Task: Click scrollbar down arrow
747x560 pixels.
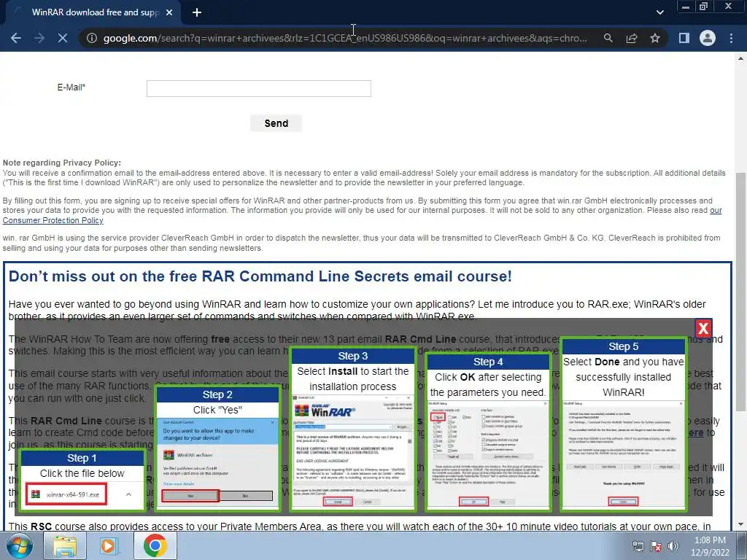Action: pos(740,525)
